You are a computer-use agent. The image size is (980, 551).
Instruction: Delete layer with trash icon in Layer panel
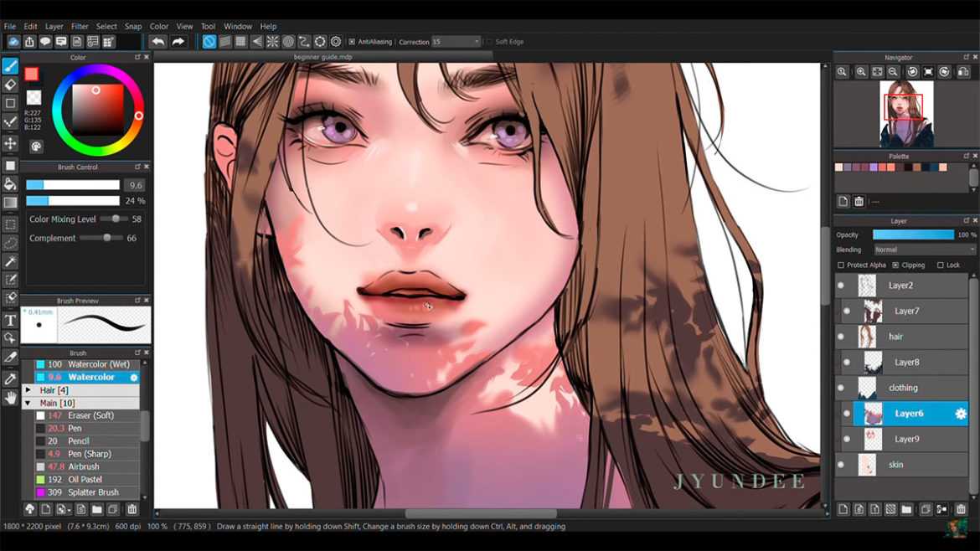pos(962,509)
